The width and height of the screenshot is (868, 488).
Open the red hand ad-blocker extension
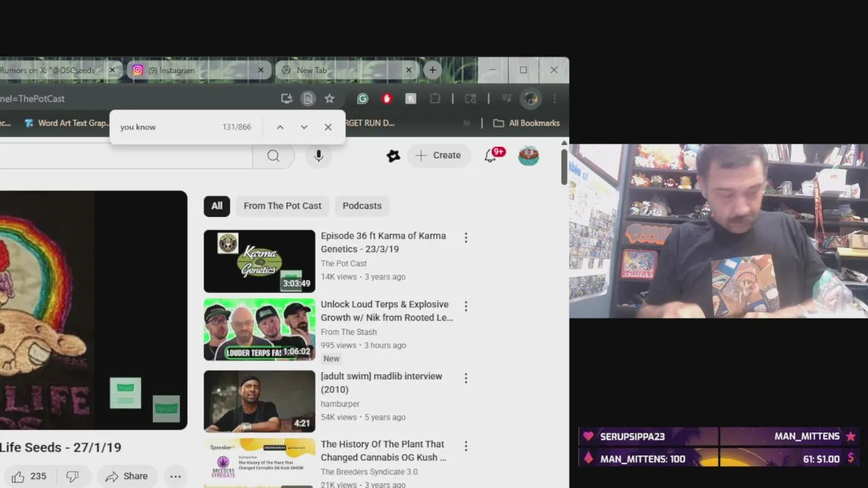(x=387, y=99)
